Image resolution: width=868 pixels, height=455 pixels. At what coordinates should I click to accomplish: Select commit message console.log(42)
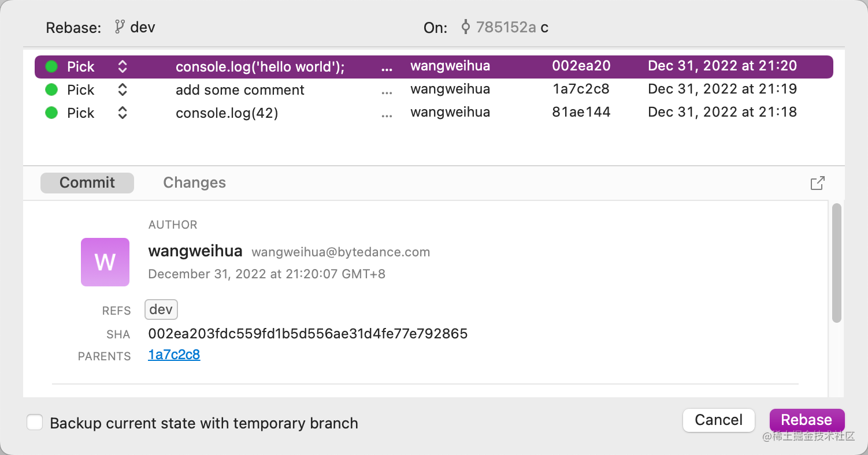tap(227, 113)
